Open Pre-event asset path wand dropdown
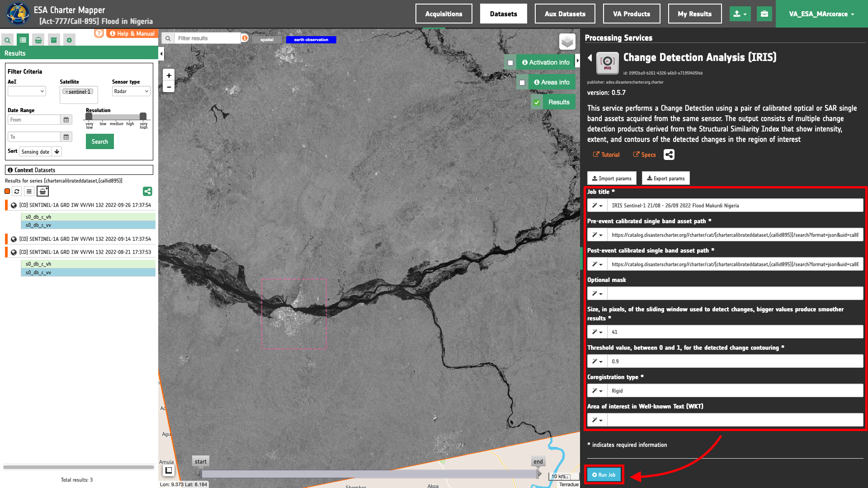868x488 pixels. pyautogui.click(x=597, y=235)
